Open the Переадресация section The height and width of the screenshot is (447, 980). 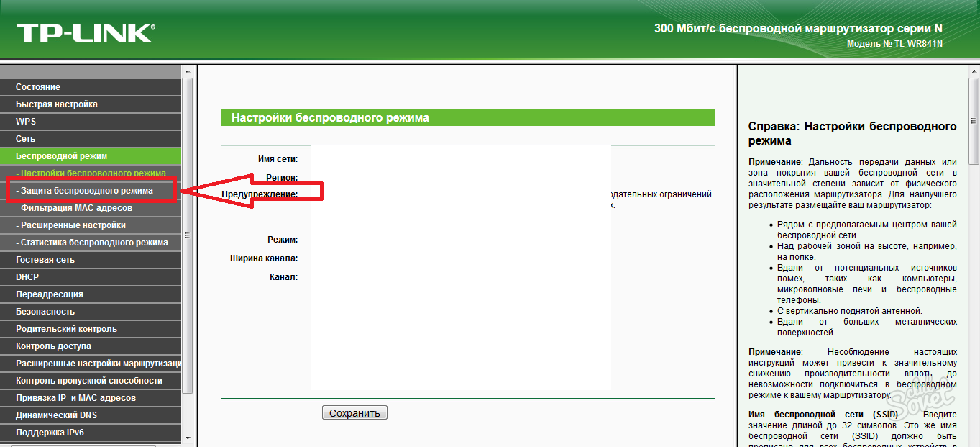90,294
